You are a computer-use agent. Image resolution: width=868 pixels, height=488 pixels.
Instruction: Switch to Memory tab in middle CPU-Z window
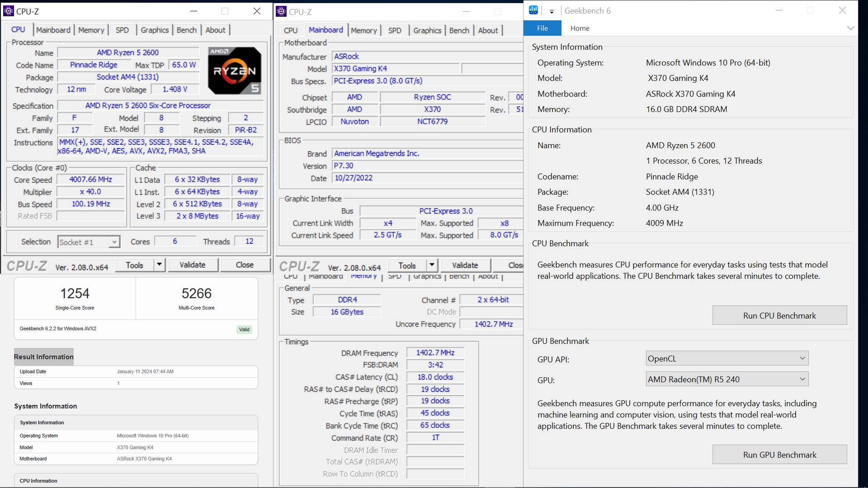(364, 30)
